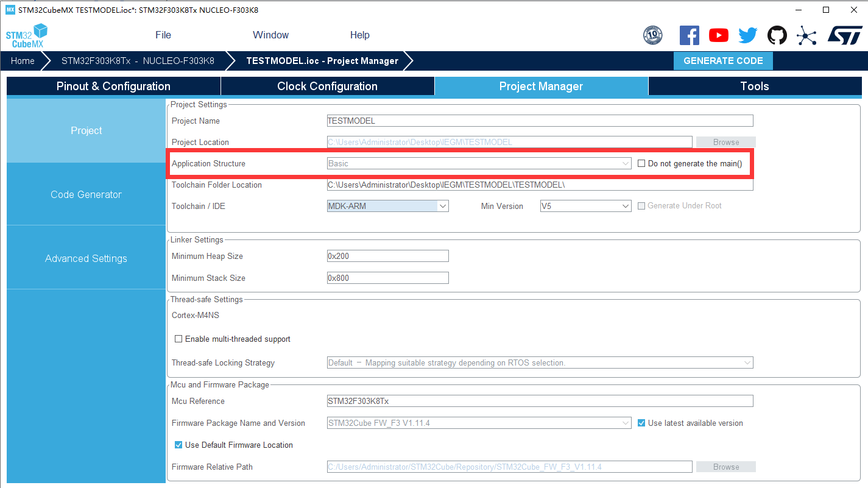The image size is (868, 488).
Task: Click the ST logo icon
Action: (845, 35)
